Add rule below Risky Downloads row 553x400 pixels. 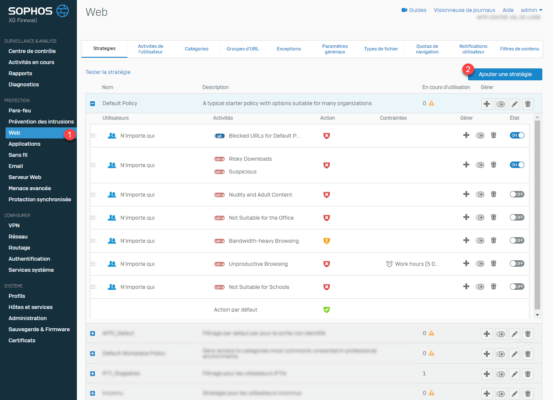tap(466, 165)
